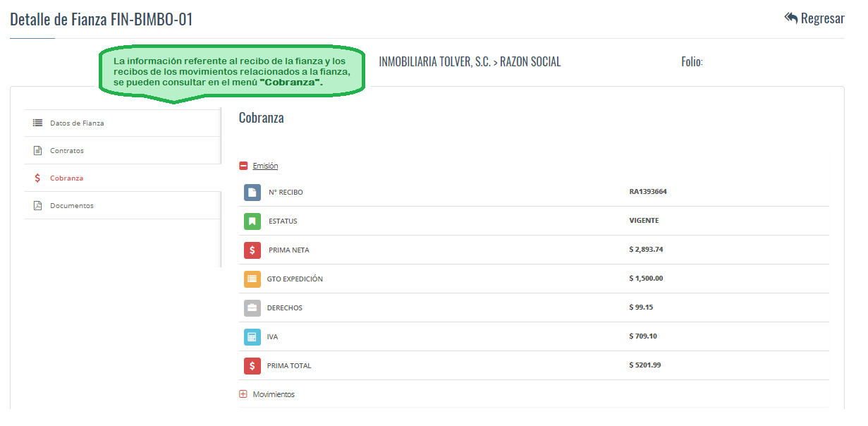The image size is (868, 426).
Task: Click the Regresar reply-arrow icon
Action: pyautogui.click(x=790, y=18)
